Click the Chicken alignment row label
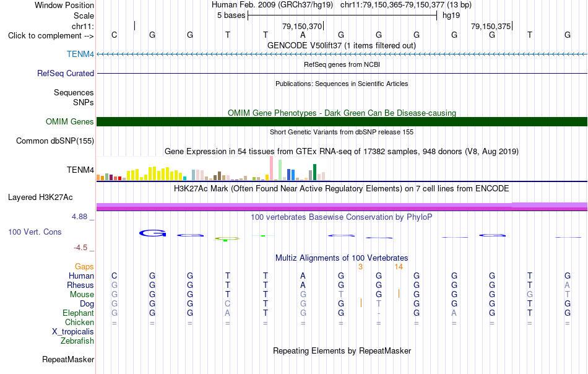 (x=79, y=322)
